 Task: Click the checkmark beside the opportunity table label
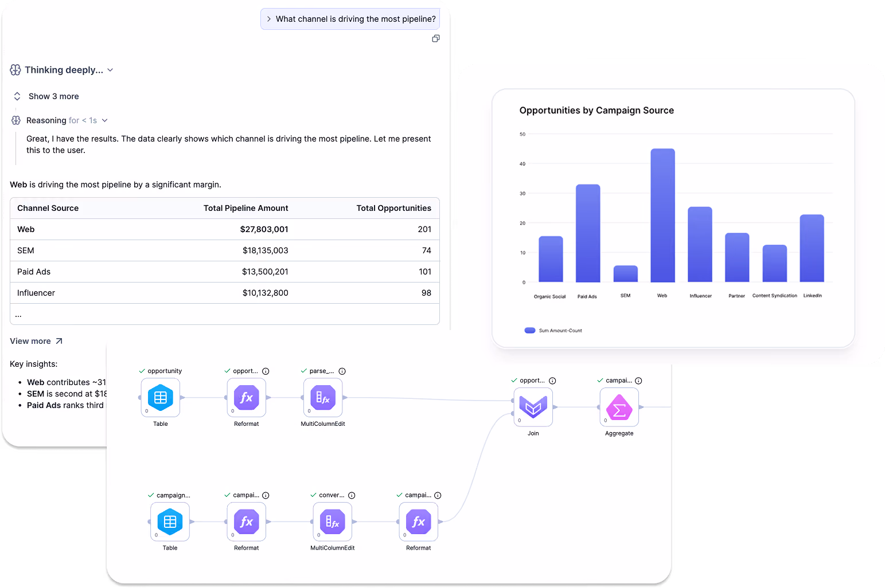[142, 371]
